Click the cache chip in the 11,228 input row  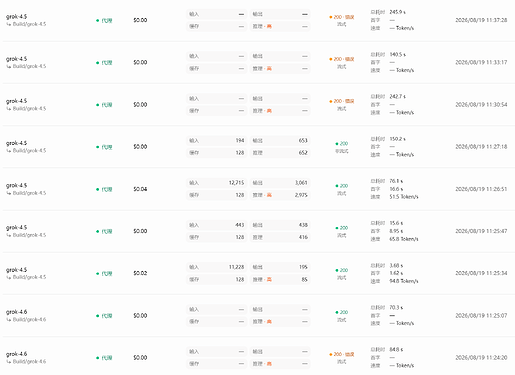coord(217,279)
